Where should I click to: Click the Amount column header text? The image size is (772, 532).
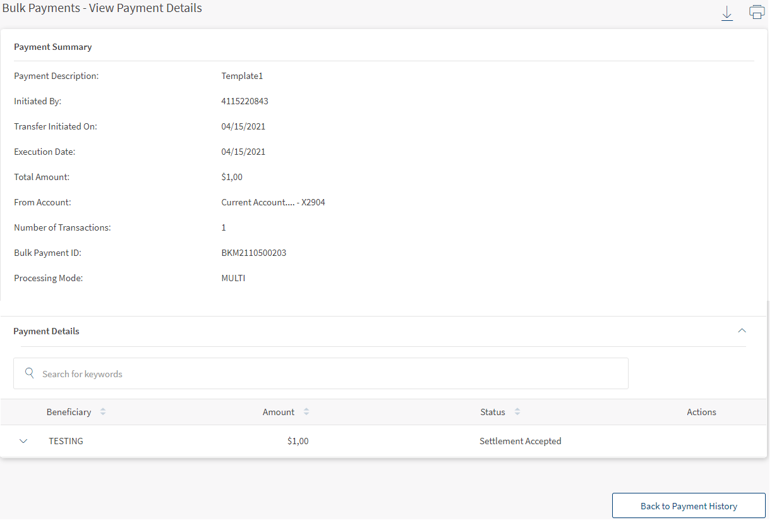[279, 412]
